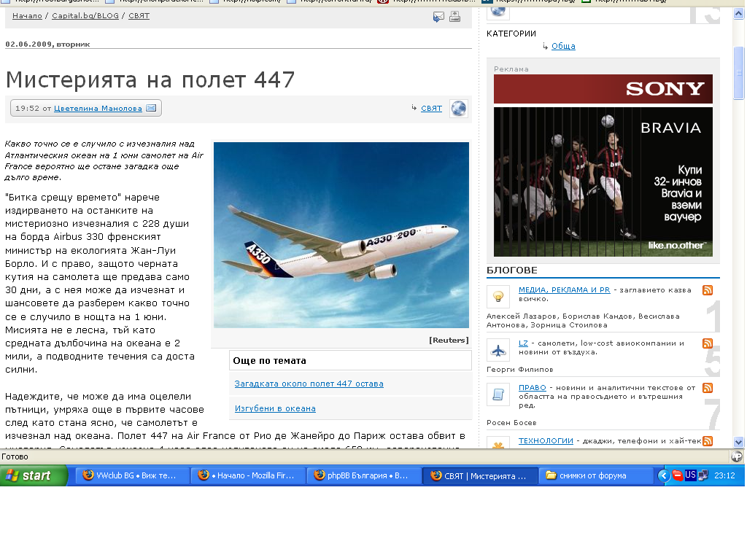
Task: Open the ТЕХНОЛОГИИ blog link
Action: [x=546, y=440]
